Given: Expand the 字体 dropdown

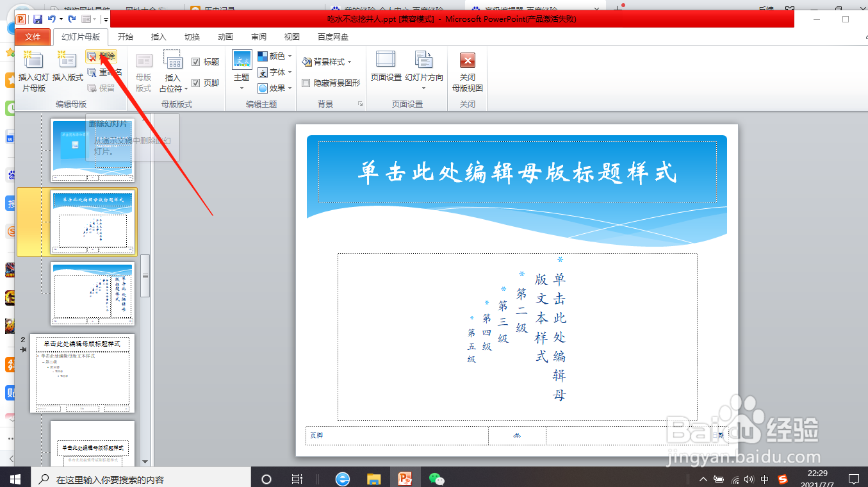Looking at the screenshot, I should [x=275, y=72].
